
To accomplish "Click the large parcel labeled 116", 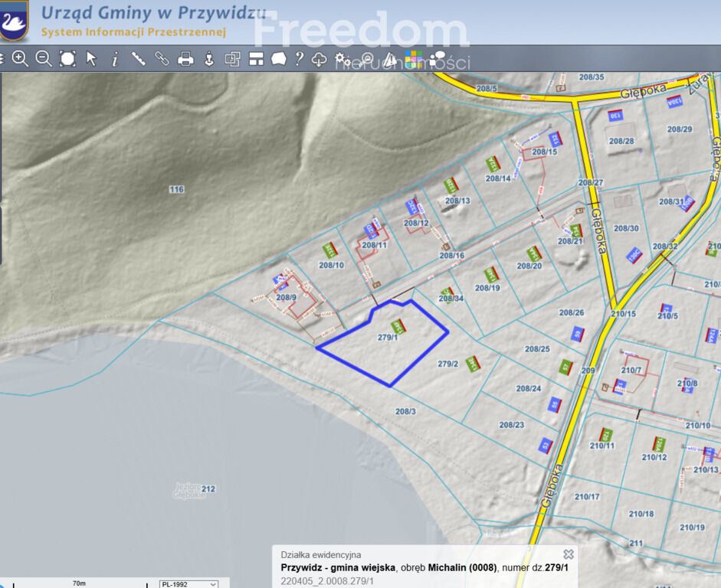I will coord(177,189).
